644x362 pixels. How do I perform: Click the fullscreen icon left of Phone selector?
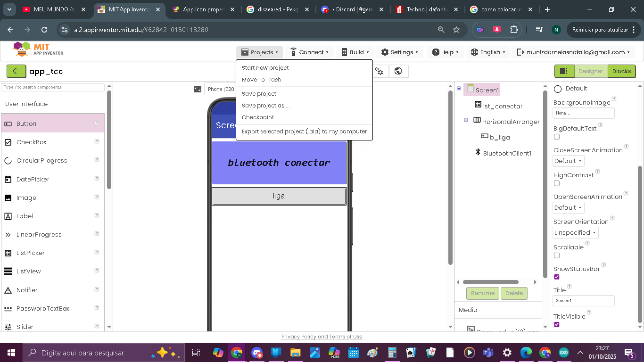198,89
